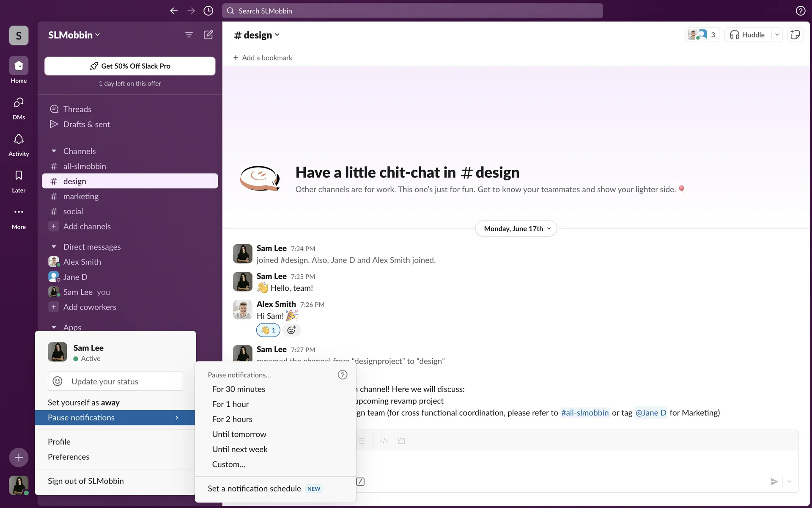Open the history clock icon

coord(208,11)
